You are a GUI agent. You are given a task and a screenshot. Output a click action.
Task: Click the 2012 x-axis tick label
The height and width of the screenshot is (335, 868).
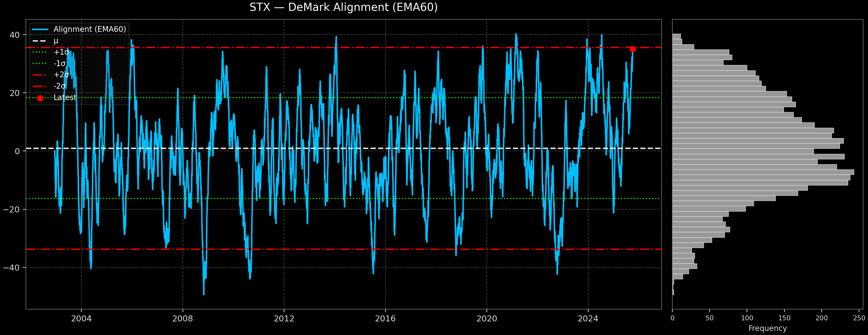pyautogui.click(x=284, y=318)
